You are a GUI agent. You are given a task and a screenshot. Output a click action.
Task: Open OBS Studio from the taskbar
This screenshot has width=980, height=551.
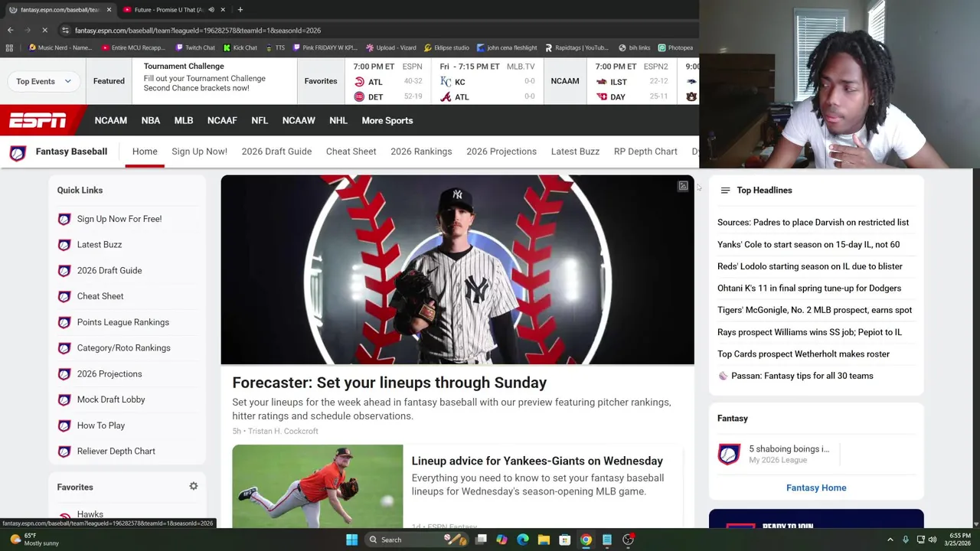628,540
